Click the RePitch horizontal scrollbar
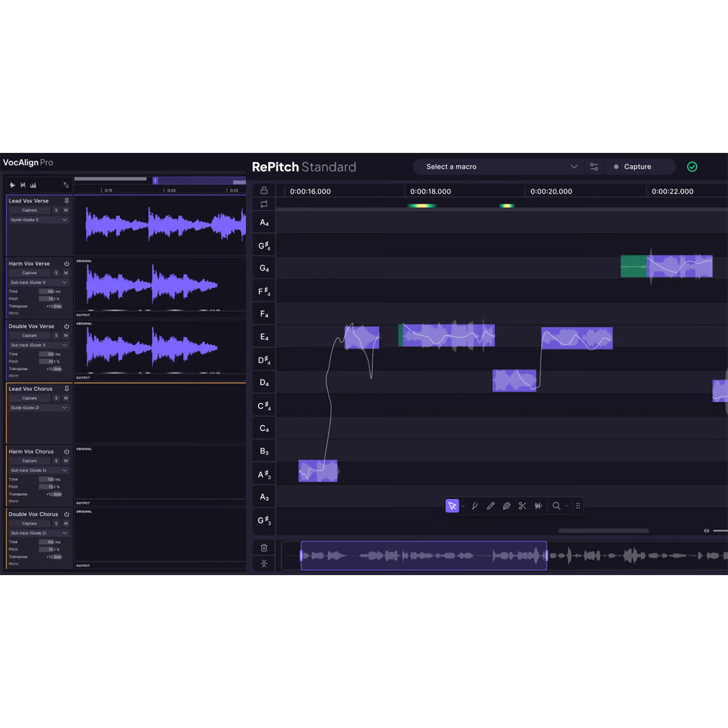 coord(604,531)
